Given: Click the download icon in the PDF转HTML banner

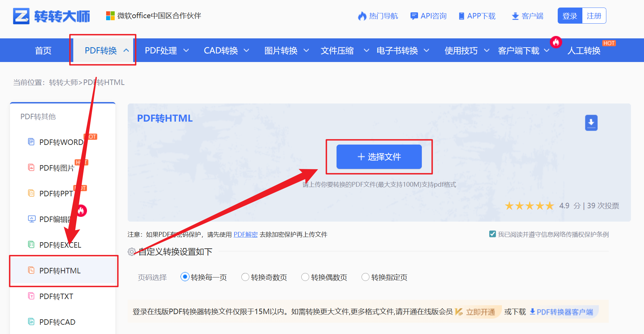Looking at the screenshot, I should pos(591,123).
